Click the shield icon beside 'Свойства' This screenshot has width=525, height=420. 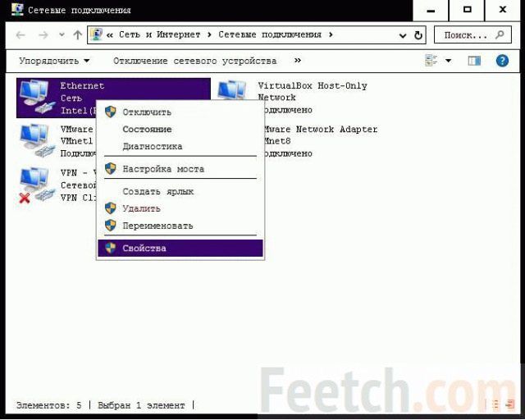point(111,249)
